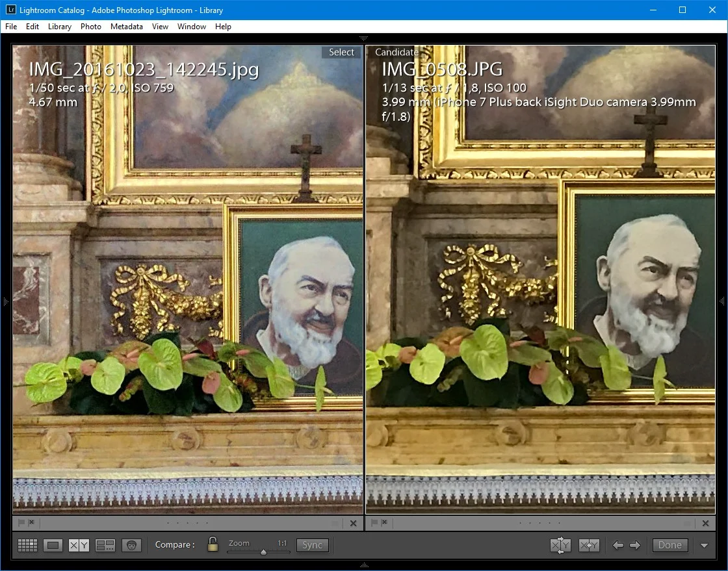Image resolution: width=728 pixels, height=571 pixels.
Task: Click the Sync button
Action: coord(313,545)
